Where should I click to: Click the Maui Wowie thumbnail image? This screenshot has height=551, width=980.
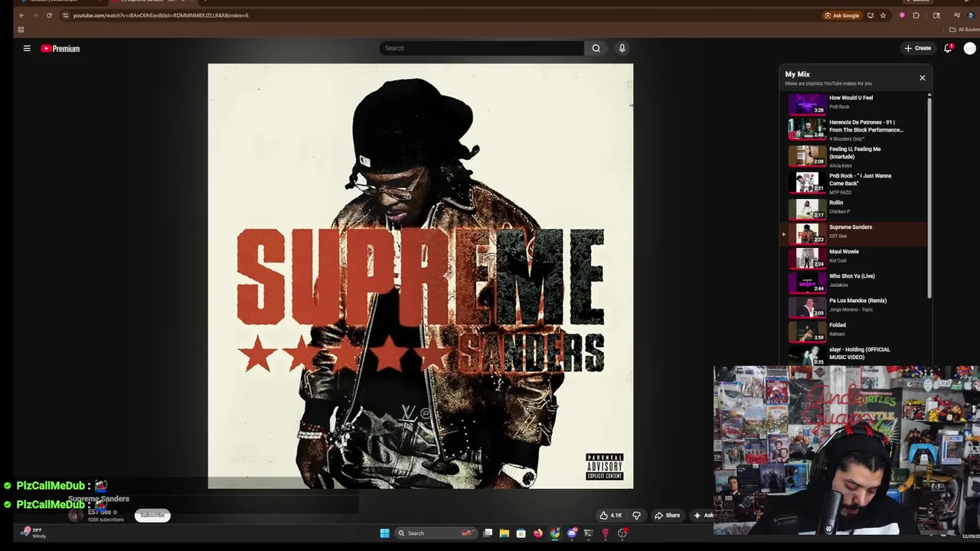point(807,257)
